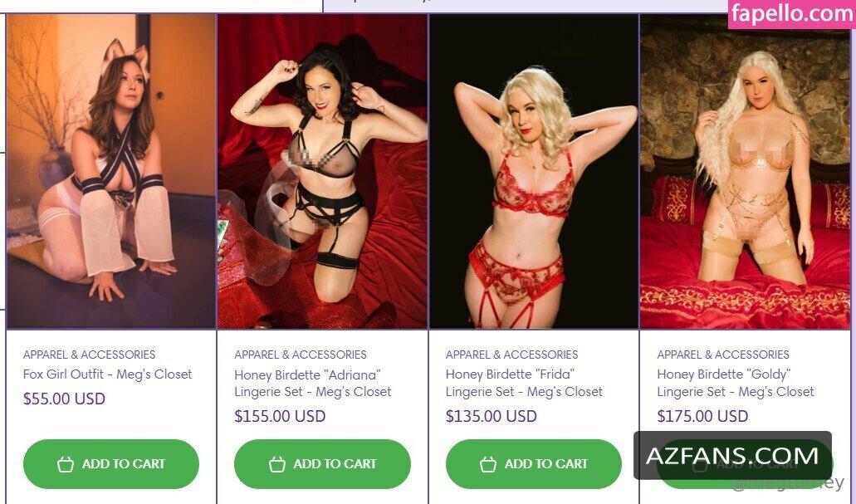Select Apparel & Accessories category above Adriana set
This screenshot has width=856, height=504.
(301, 355)
